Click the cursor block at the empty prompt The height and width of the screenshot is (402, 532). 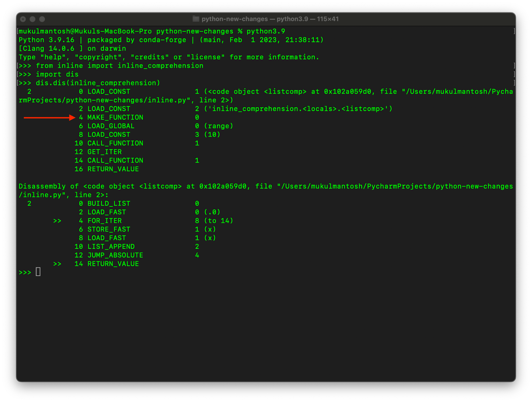tap(38, 272)
